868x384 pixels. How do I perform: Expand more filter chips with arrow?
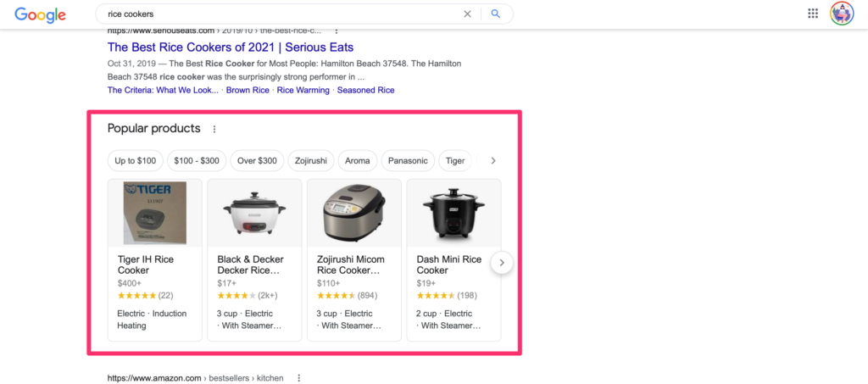[x=493, y=160]
